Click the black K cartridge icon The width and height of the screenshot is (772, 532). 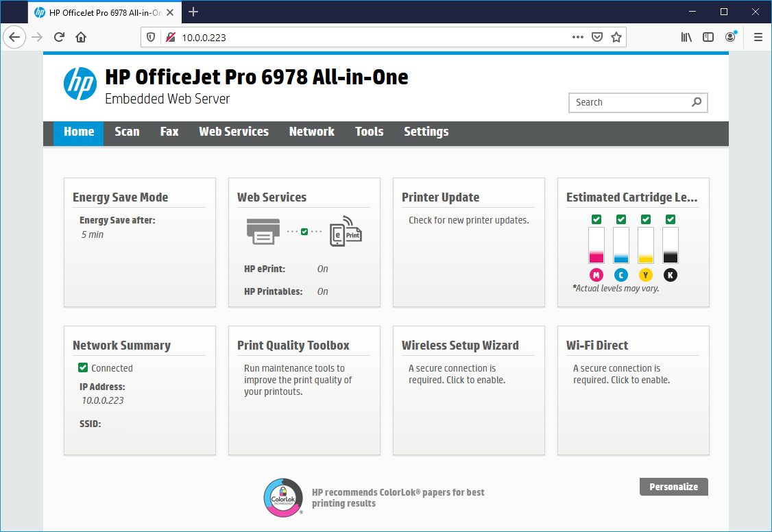670,275
